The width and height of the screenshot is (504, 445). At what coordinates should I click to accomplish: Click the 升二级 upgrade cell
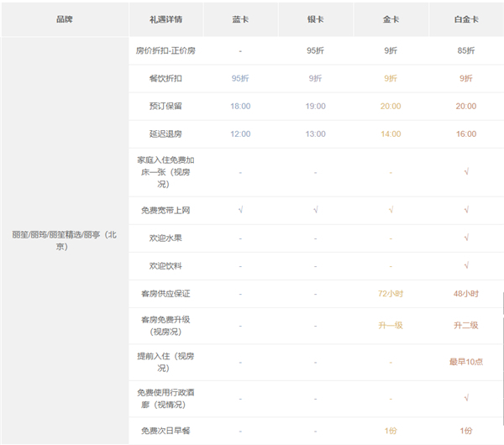click(x=465, y=325)
